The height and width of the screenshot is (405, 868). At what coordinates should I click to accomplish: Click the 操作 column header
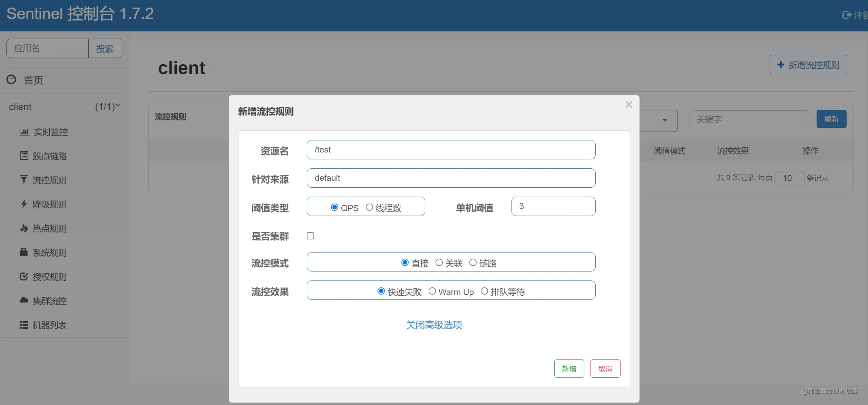tap(810, 151)
